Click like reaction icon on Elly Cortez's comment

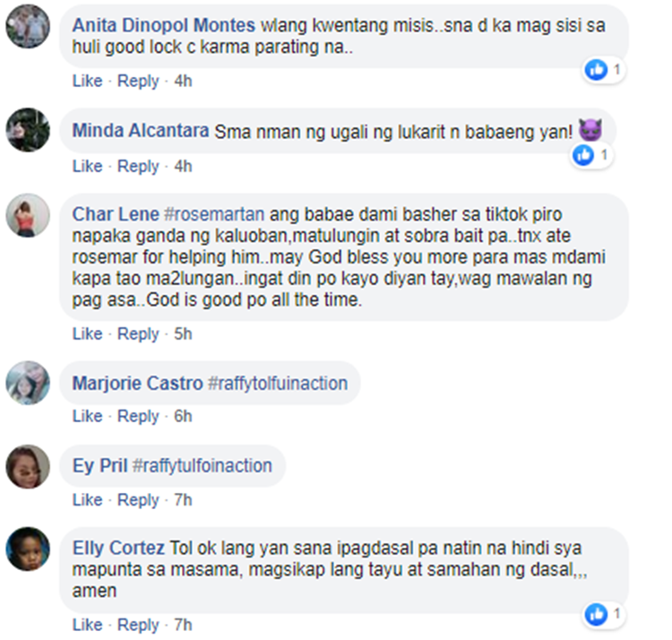596,614
